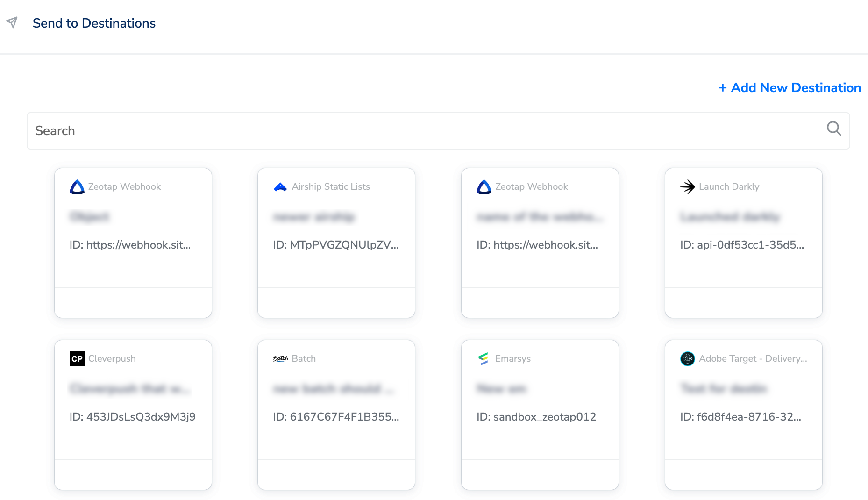The height and width of the screenshot is (500, 868).
Task: Select the Batch card label
Action: 304,358
